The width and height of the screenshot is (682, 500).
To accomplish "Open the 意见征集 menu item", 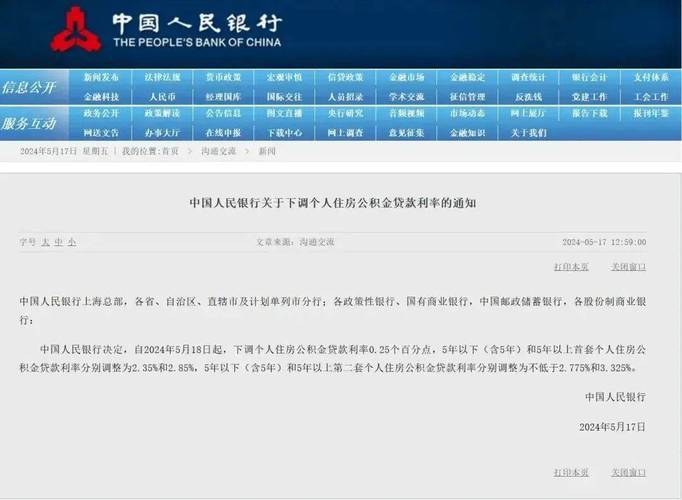I will coord(407,133).
